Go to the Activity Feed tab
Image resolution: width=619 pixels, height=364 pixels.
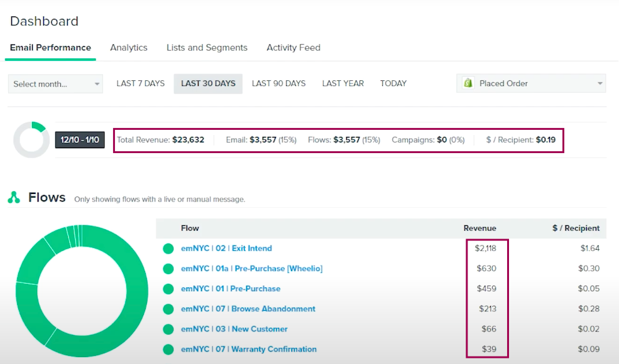293,48
